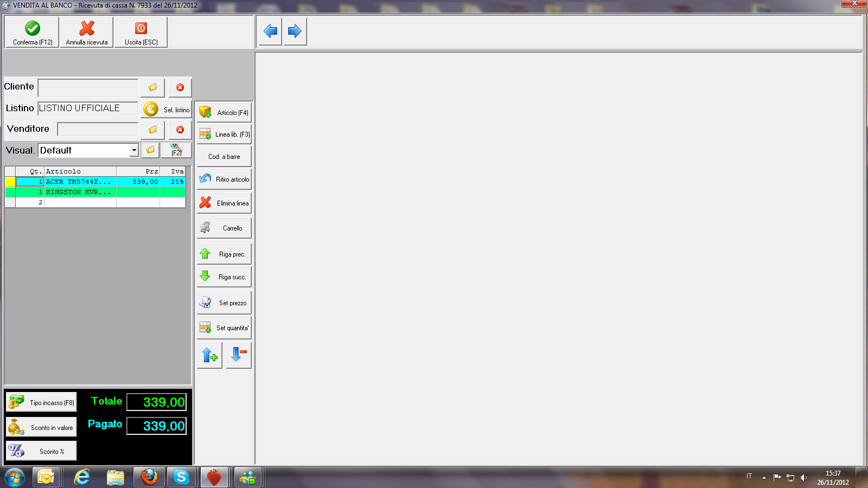The image size is (868, 488).
Task: Click the Iva column header
Action: click(x=173, y=171)
